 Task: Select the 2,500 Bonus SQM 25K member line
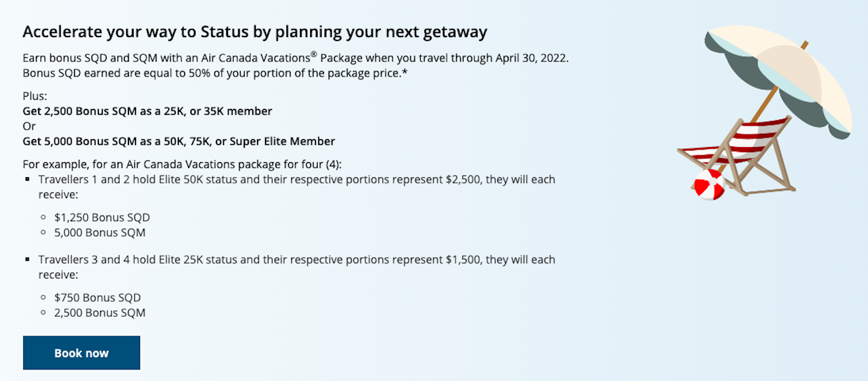tap(147, 111)
